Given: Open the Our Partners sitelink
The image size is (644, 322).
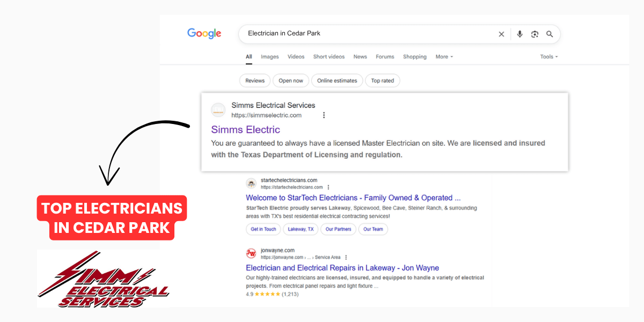Looking at the screenshot, I should coord(338,229).
